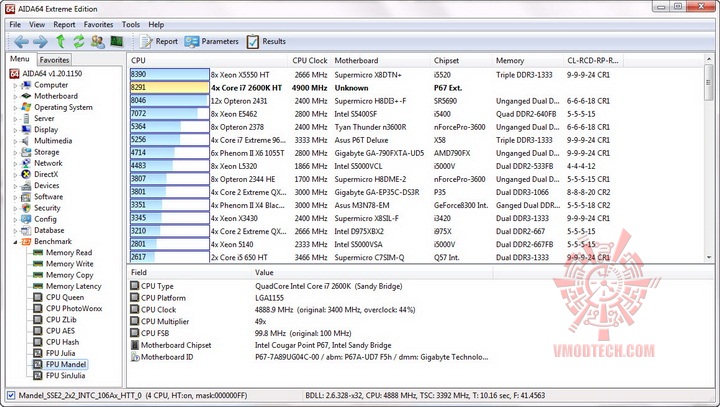Expand the Display tree node

point(15,130)
